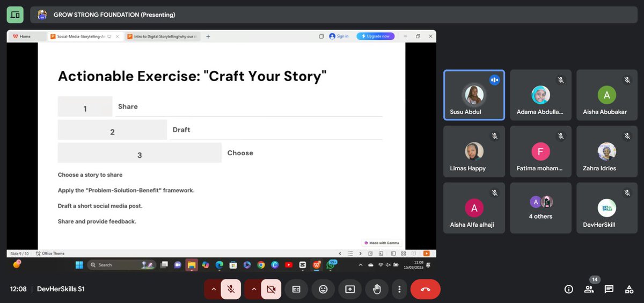
Task: Click the 'Slide 9 / 10' indicator
Action: coord(20,254)
